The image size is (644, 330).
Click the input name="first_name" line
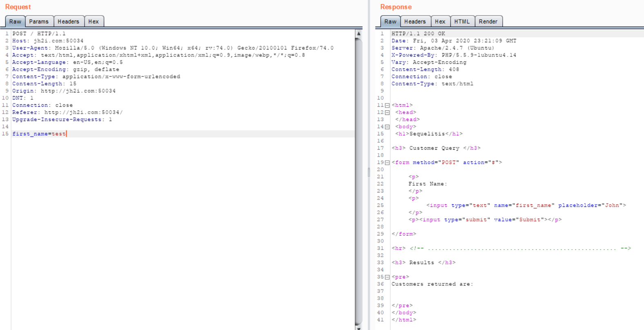tap(526, 205)
